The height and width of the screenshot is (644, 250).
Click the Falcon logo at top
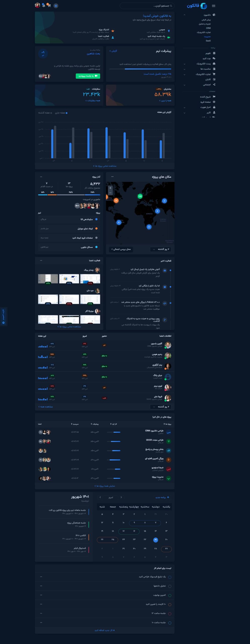click(x=197, y=6)
